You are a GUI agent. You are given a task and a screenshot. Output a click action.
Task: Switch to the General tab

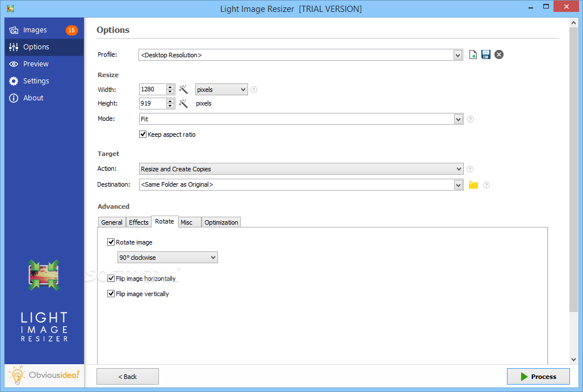(112, 222)
